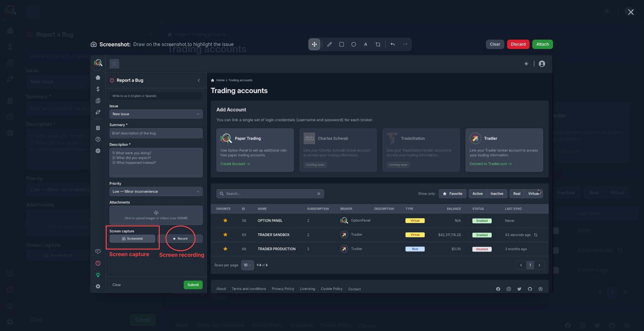Screen dimensions: 644x331
Task: Open the chat feedback sidebar icon in captured screenshot
Action: (x=98, y=251)
